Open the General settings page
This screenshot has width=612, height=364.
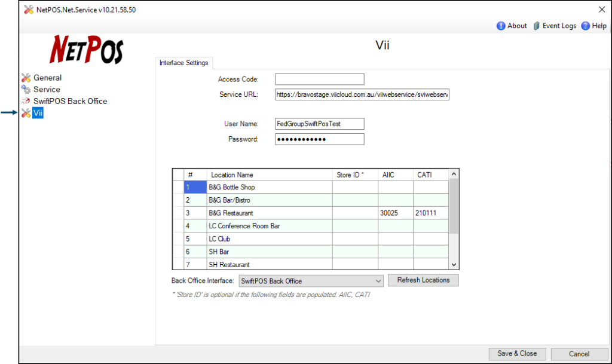tap(47, 78)
